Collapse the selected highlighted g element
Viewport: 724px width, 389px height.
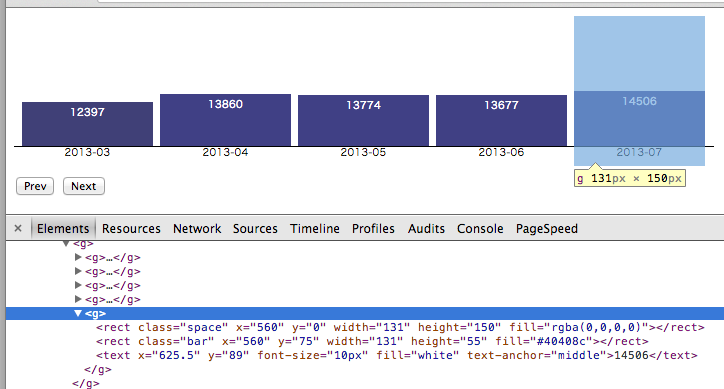tap(78, 314)
